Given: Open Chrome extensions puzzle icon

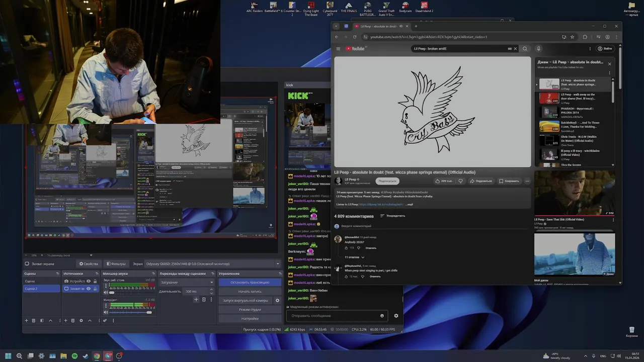Looking at the screenshot, I should point(585,37).
